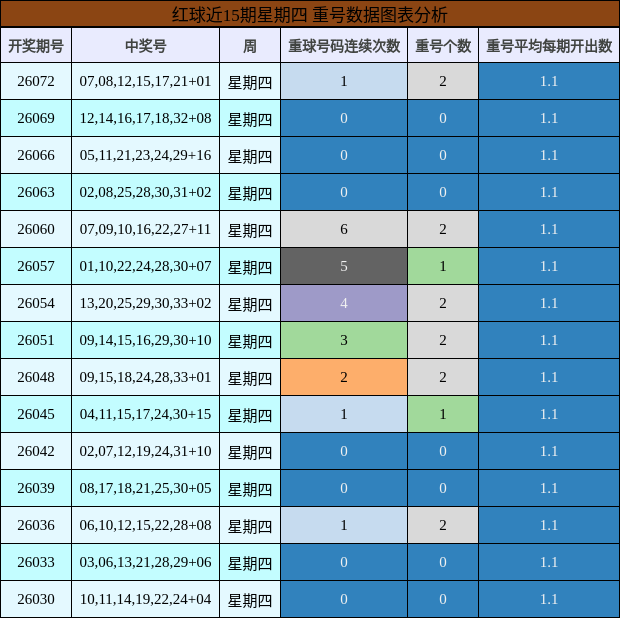Click winning numbers 02,07,12,19,24,31+10
This screenshot has width=620, height=618.
[146, 451]
